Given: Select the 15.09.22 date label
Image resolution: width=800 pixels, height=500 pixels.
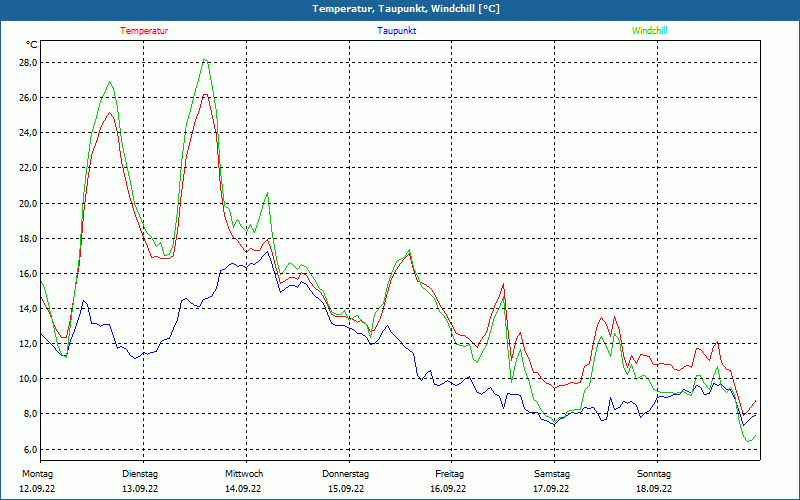Looking at the screenshot, I should (x=346, y=489).
